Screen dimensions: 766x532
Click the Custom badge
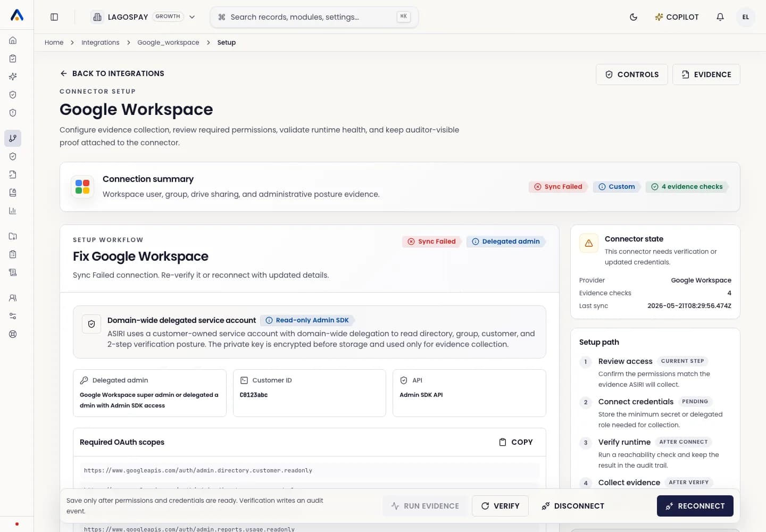(617, 187)
